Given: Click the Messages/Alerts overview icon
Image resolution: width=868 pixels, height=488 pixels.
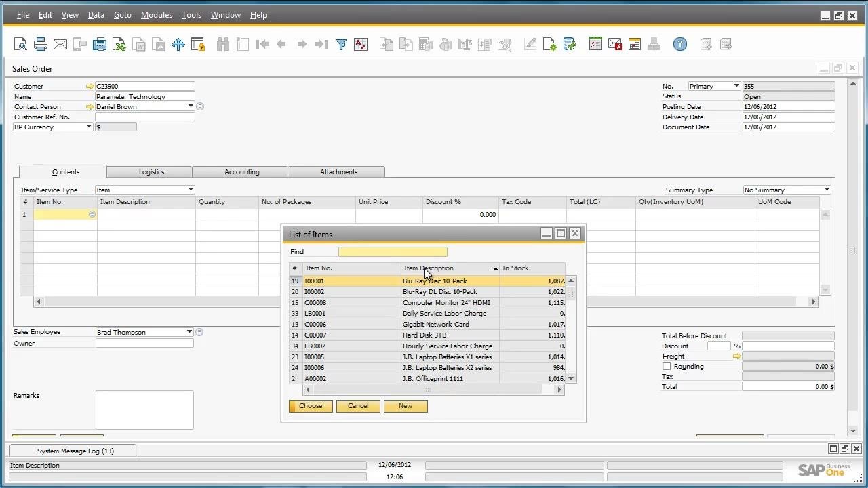Looking at the screenshot, I should (615, 45).
